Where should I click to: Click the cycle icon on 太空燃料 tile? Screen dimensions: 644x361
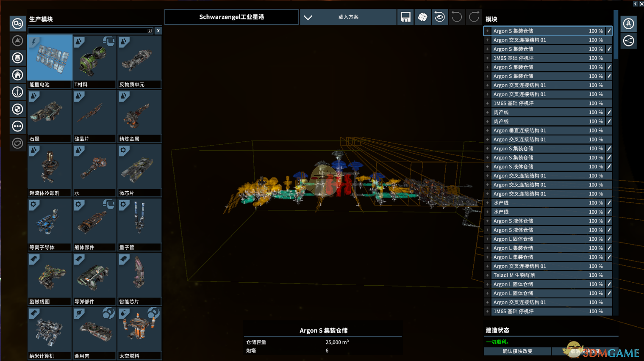pos(153,313)
